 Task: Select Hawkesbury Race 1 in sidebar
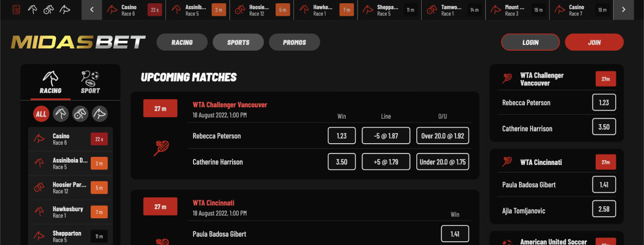click(70, 212)
